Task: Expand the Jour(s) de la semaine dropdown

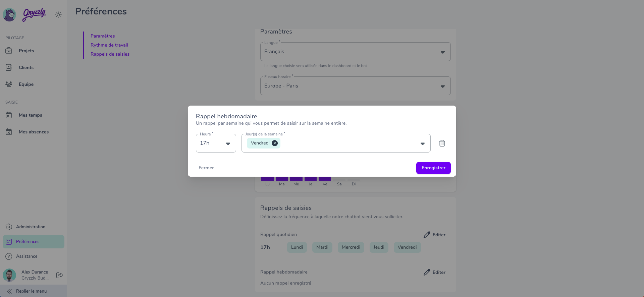Action: [x=336, y=143]
